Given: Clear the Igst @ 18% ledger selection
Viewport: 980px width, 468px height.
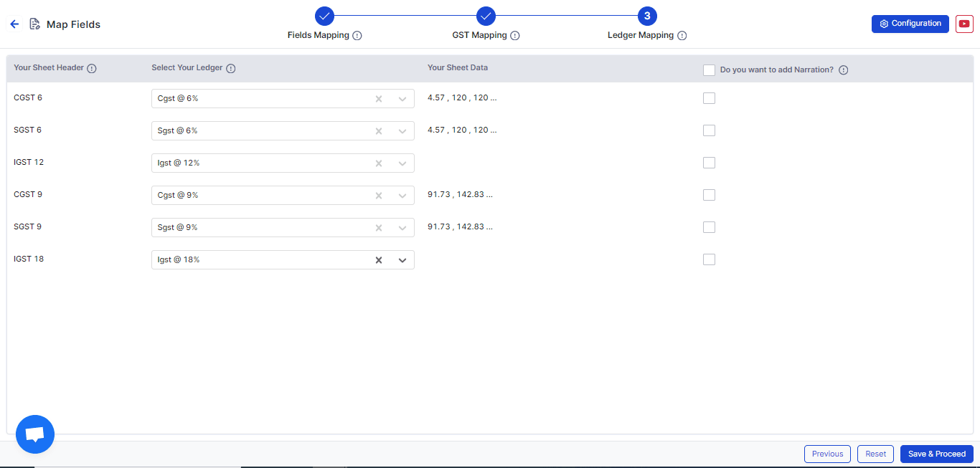Looking at the screenshot, I should pyautogui.click(x=379, y=260).
